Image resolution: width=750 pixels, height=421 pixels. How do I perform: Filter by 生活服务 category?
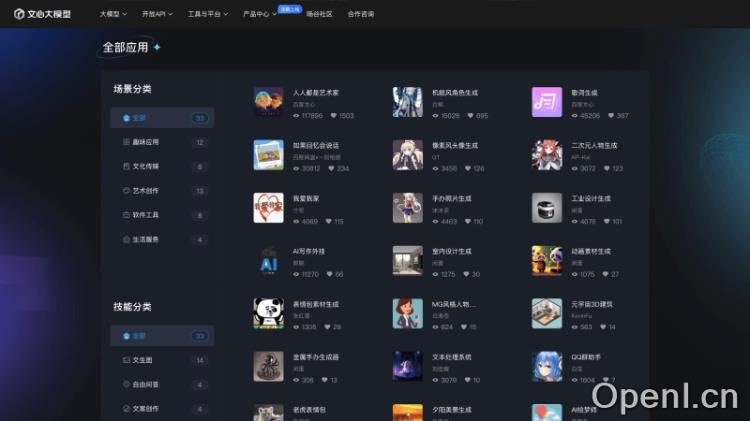pos(162,240)
